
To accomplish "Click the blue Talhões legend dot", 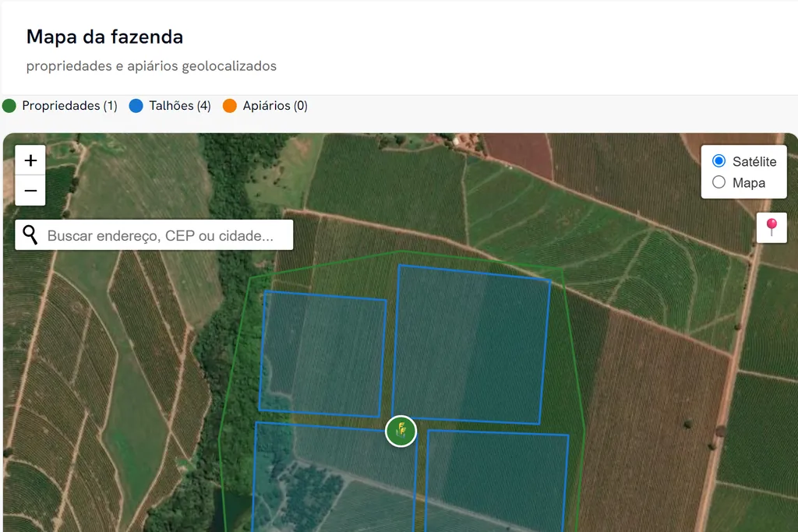I will [136, 106].
